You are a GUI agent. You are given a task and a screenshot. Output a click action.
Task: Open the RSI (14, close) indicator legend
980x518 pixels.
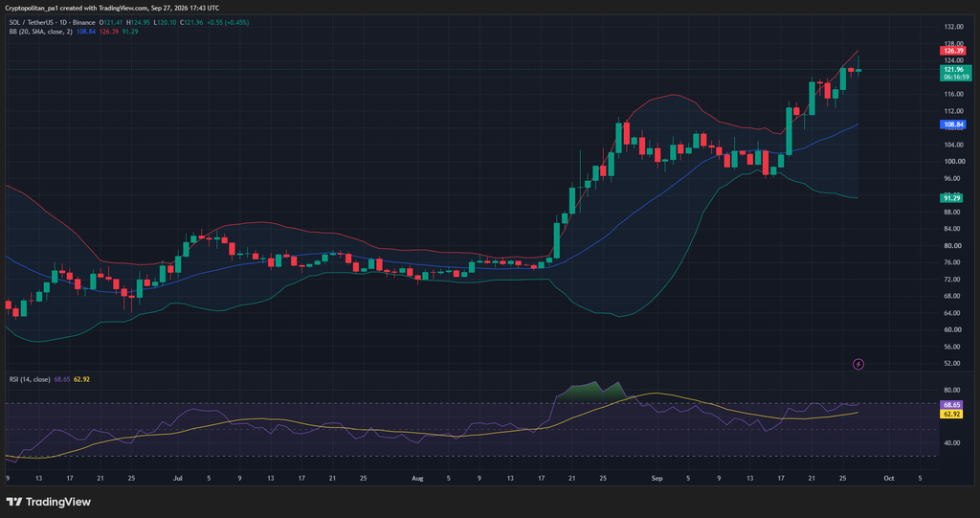click(x=30, y=379)
